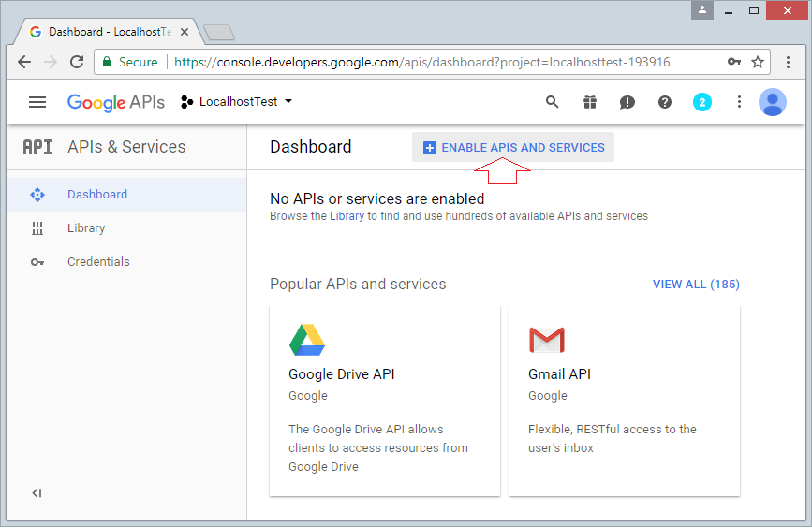Open Credentials in the sidebar
The width and height of the screenshot is (812, 527).
coord(126,262)
